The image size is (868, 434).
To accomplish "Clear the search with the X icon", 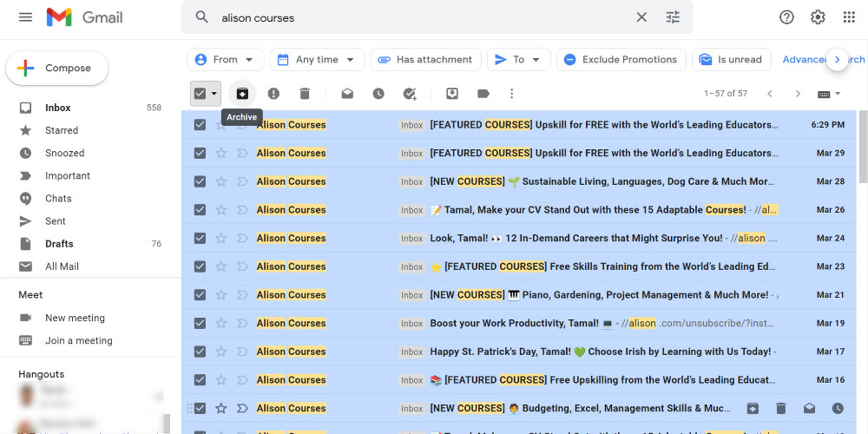I will 641,17.
